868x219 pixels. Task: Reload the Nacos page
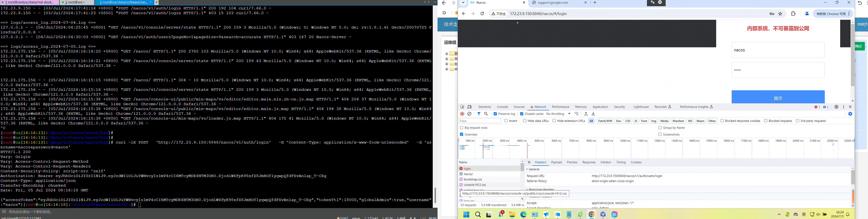[x=482, y=14]
